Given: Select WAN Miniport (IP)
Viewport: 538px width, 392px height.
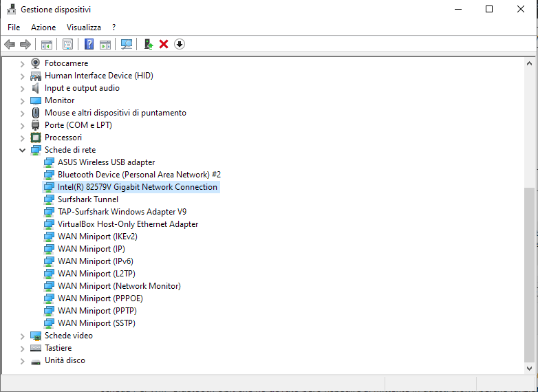Looking at the screenshot, I should [92, 249].
